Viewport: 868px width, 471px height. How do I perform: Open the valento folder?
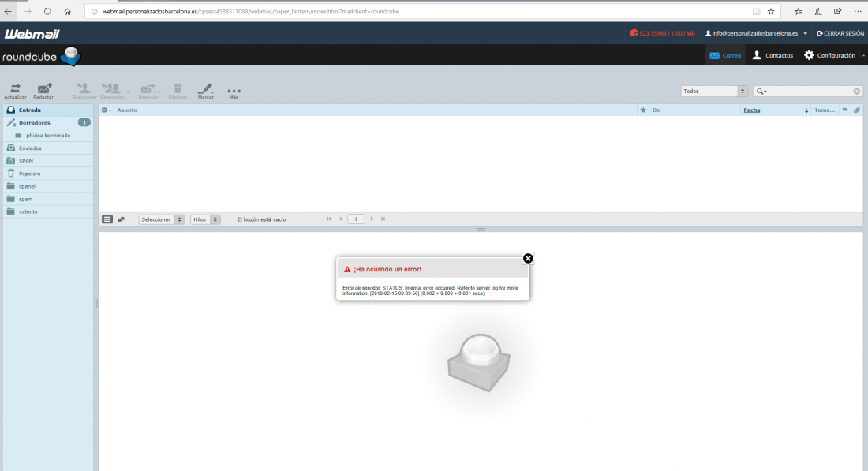coord(47,212)
